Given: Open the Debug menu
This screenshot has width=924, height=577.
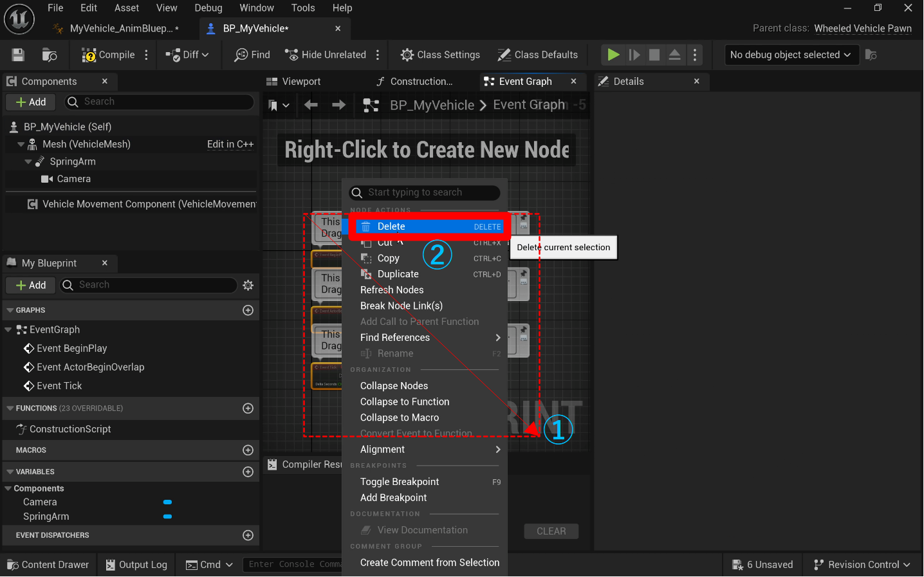Looking at the screenshot, I should point(208,8).
